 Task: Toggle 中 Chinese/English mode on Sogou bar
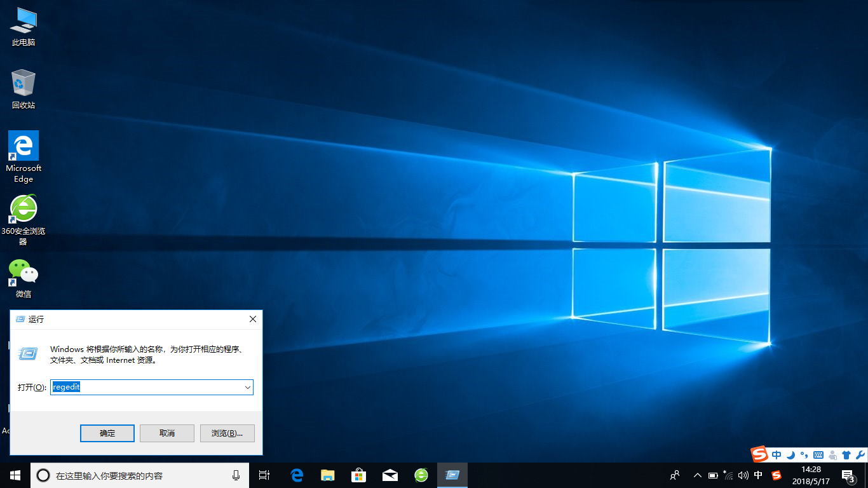point(776,455)
